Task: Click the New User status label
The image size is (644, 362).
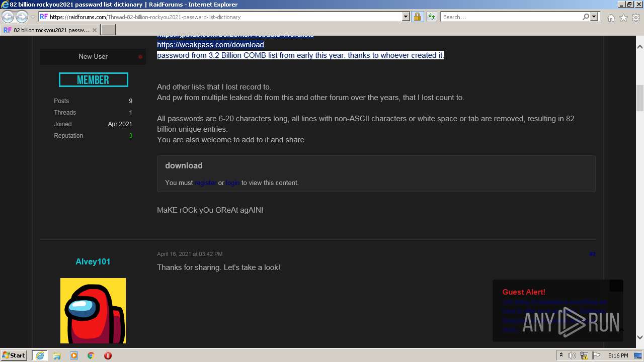Action: click(93, 57)
